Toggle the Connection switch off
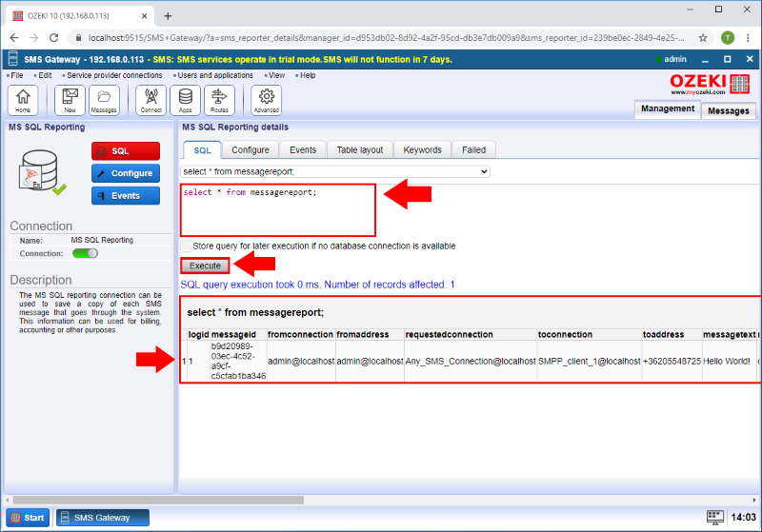 point(85,253)
